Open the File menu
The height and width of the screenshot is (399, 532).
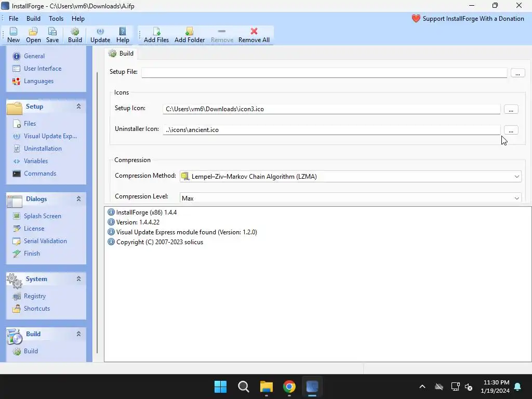click(x=14, y=19)
